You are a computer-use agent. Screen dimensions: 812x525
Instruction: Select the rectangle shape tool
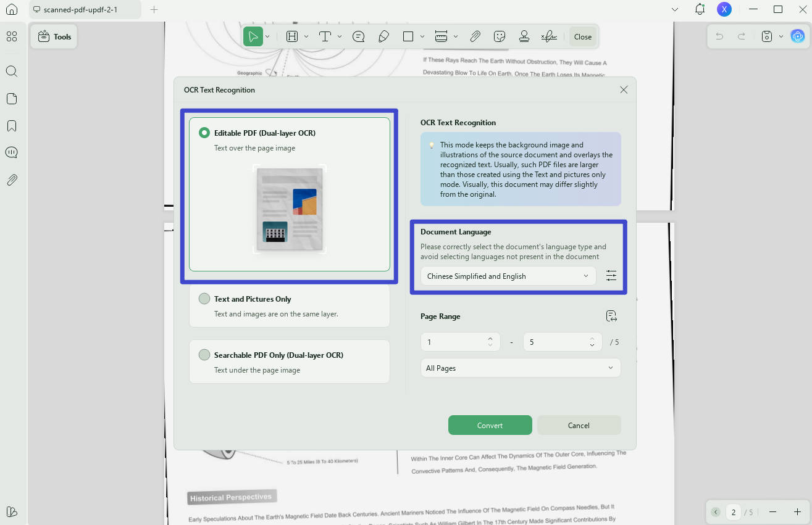pos(408,36)
